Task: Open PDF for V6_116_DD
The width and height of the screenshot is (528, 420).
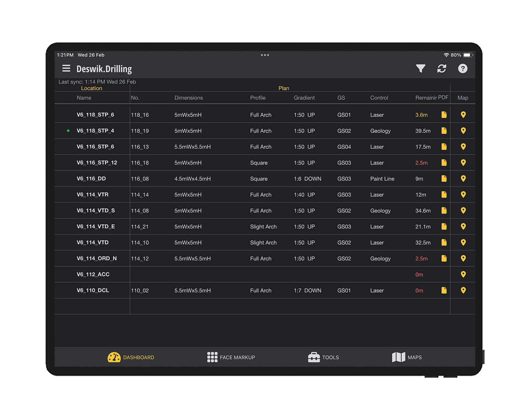Action: coord(444,179)
